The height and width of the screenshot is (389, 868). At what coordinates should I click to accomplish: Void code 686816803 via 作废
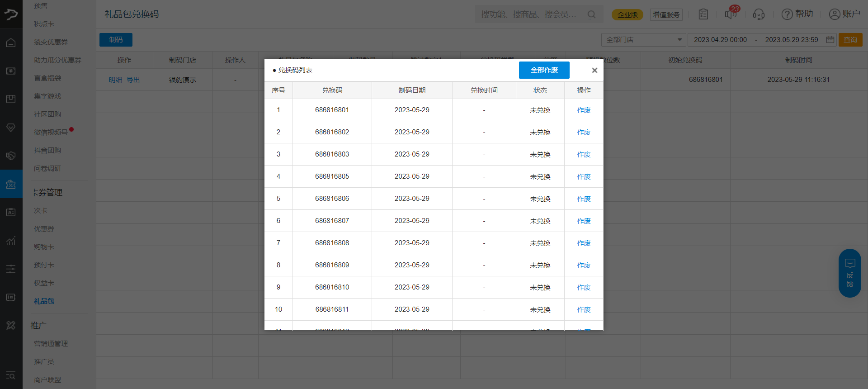pos(584,154)
